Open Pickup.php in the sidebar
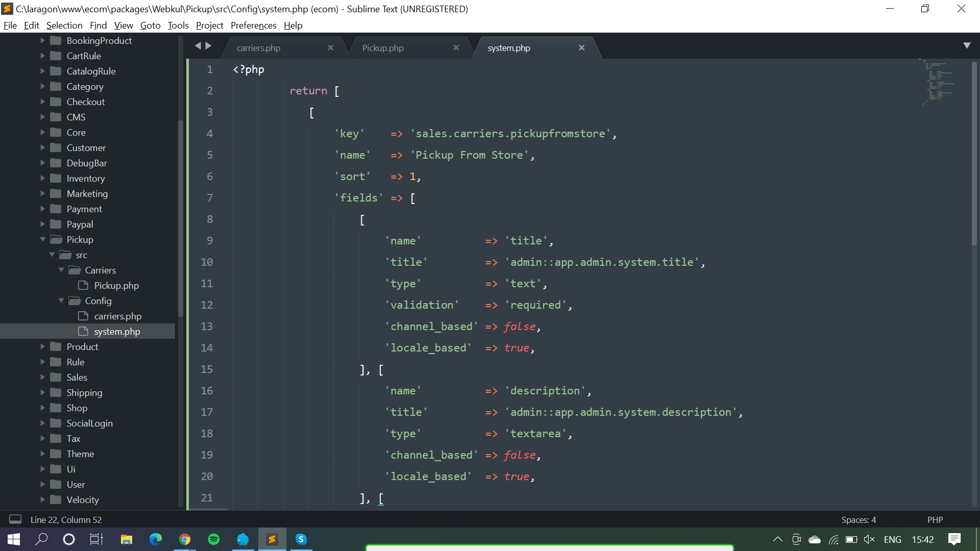The image size is (980, 551). point(116,286)
